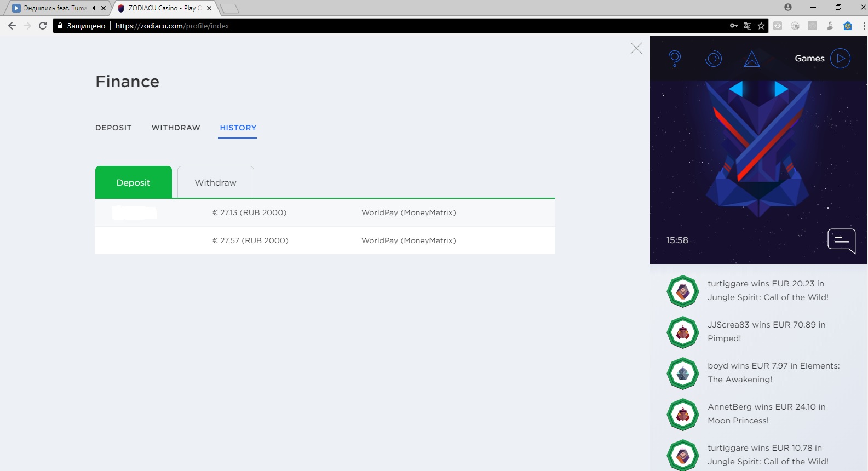Click the avatar beside JJScrea83's win

click(683, 332)
